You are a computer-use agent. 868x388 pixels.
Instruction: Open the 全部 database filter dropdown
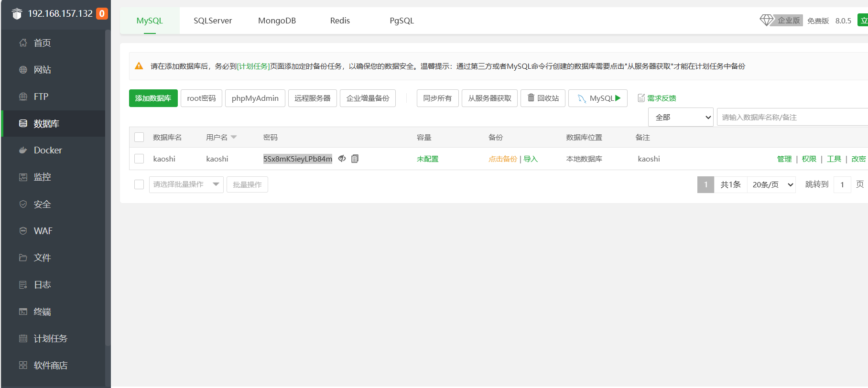pyautogui.click(x=681, y=117)
